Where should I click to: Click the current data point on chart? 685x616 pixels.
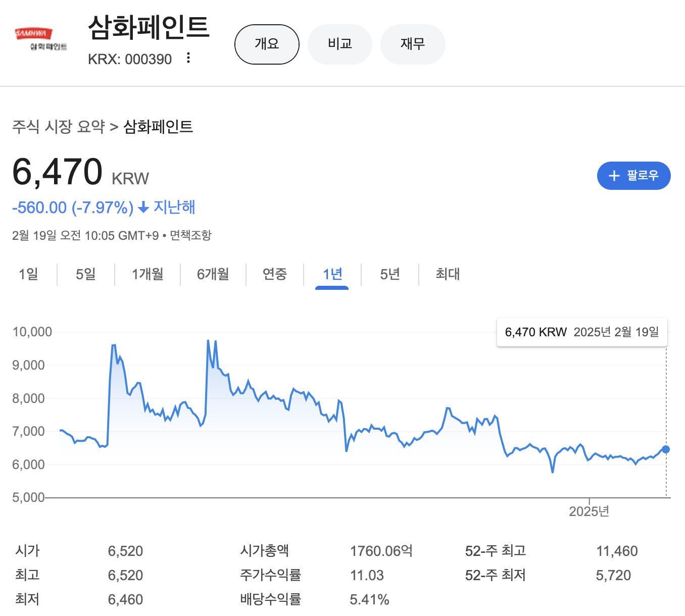tap(666, 449)
